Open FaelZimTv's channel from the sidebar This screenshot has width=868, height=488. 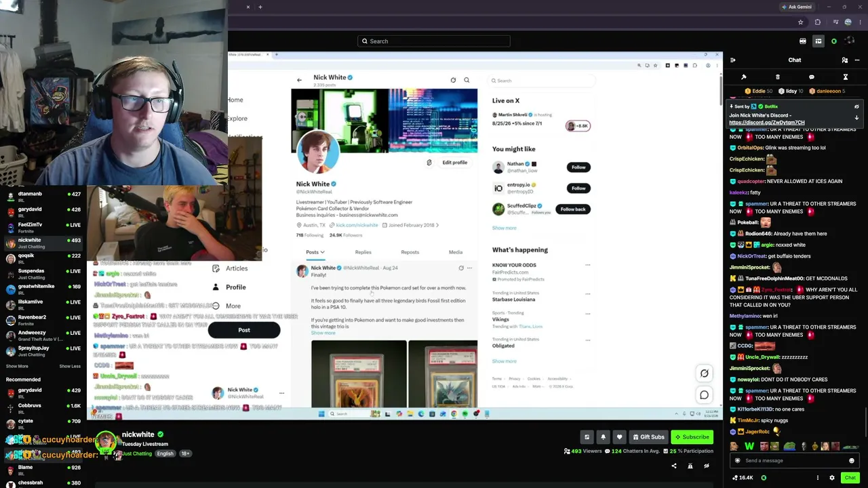pyautogui.click(x=43, y=227)
